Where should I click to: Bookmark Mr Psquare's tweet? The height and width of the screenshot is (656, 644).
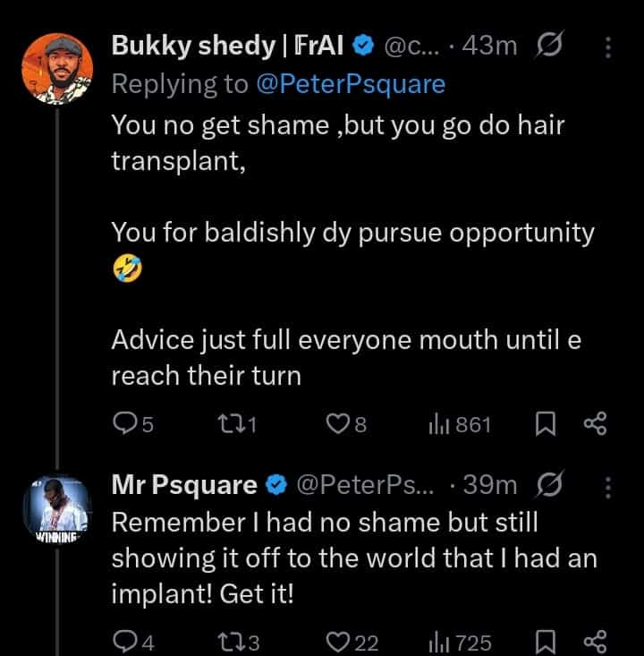tap(545, 642)
